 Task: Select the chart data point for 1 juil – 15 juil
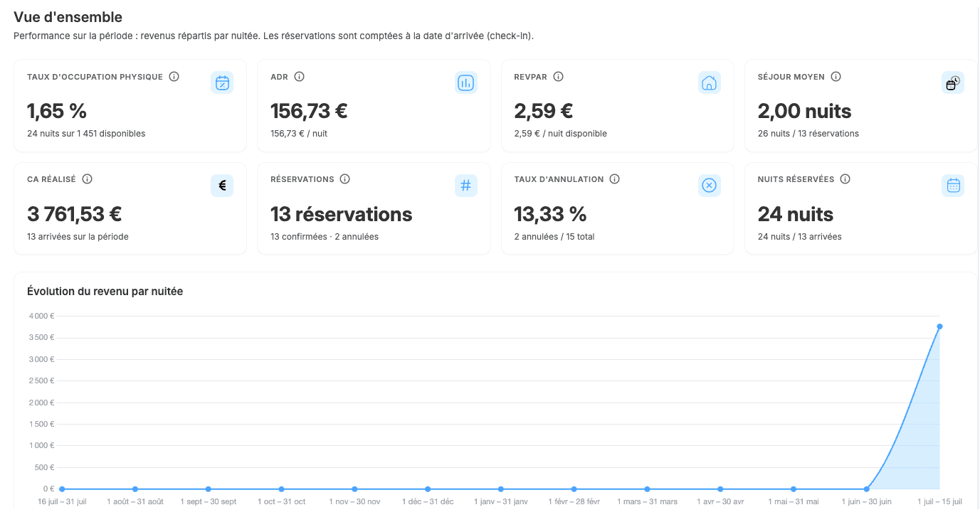(939, 326)
